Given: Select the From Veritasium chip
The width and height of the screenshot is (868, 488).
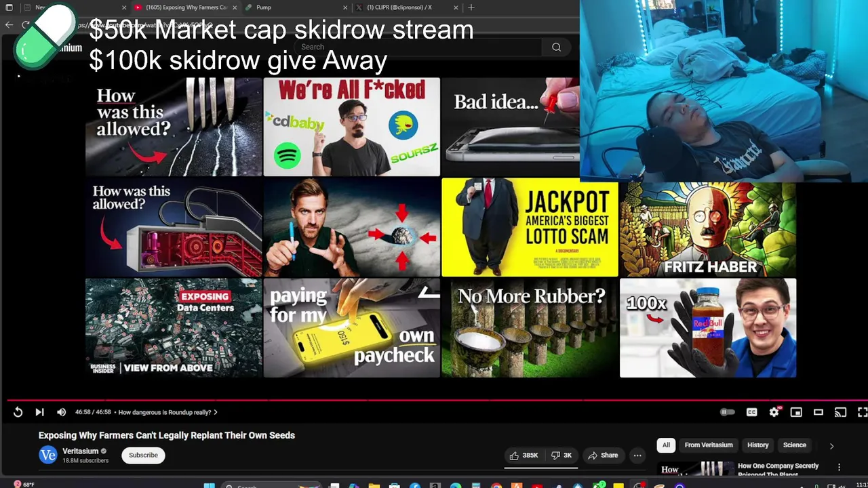Looking at the screenshot, I should [709, 445].
